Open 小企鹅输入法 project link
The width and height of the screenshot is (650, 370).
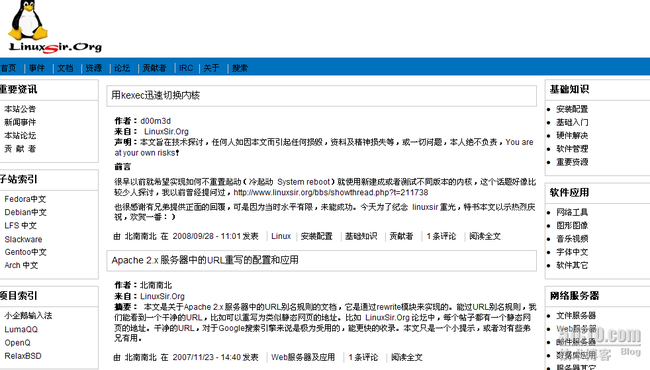[28, 316]
